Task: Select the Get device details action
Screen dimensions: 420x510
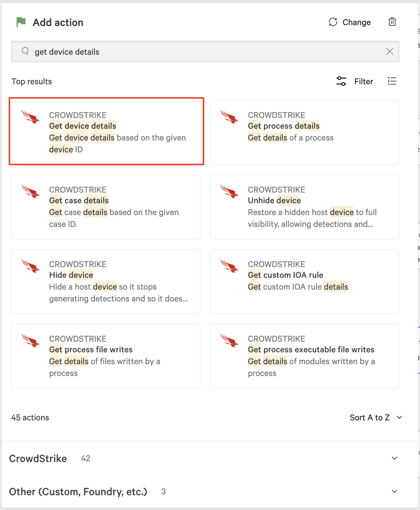Action: coord(106,132)
